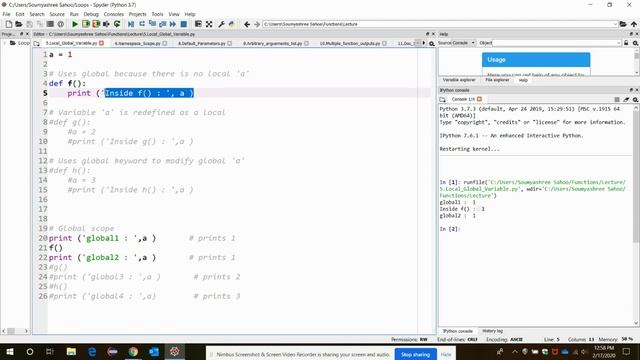The image size is (640, 360).
Task: Re-run the last script
Action: tap(117, 24)
